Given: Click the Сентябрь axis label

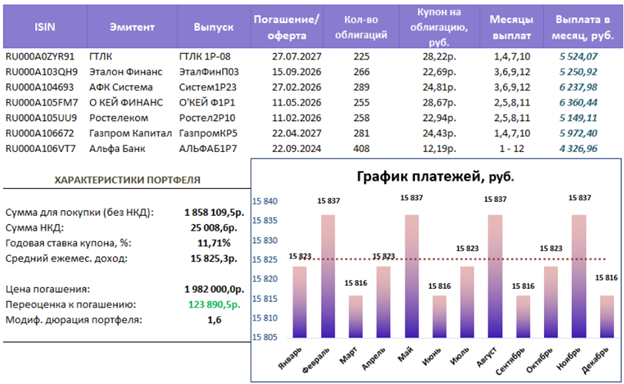Looking at the screenshot, I should [511, 361].
